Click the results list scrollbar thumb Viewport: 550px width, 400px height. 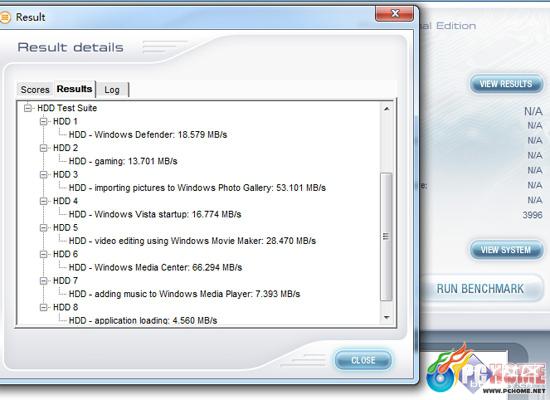click(386, 236)
